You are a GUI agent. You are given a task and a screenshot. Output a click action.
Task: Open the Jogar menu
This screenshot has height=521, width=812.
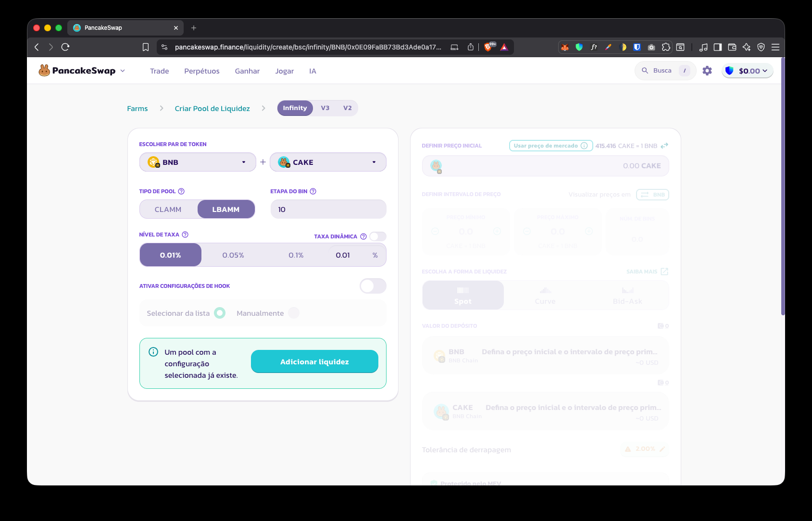[285, 71]
